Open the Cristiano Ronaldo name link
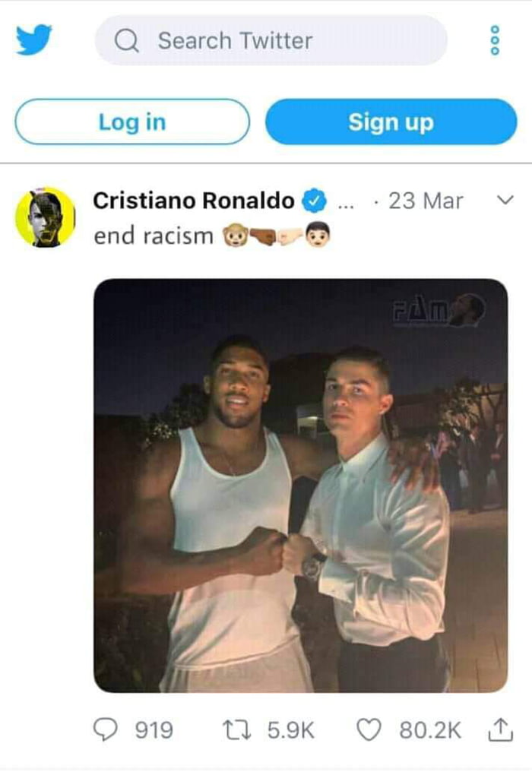This screenshot has width=532, height=772. [194, 201]
